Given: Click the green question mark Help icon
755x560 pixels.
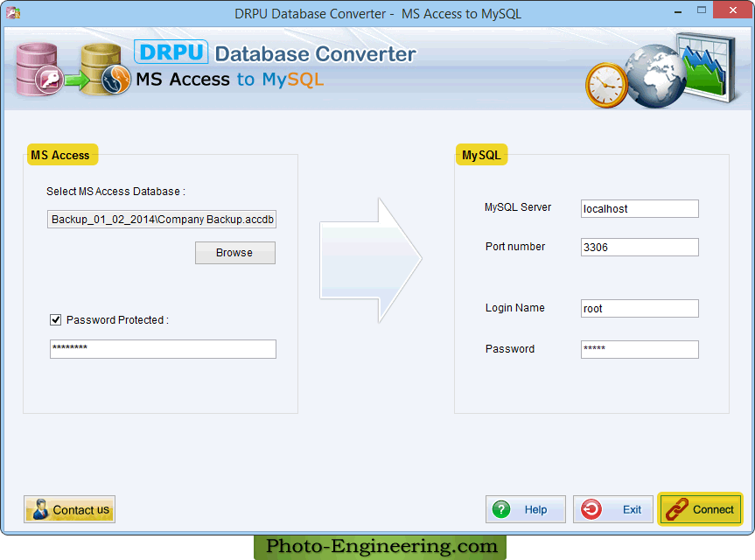Looking at the screenshot, I should (501, 509).
